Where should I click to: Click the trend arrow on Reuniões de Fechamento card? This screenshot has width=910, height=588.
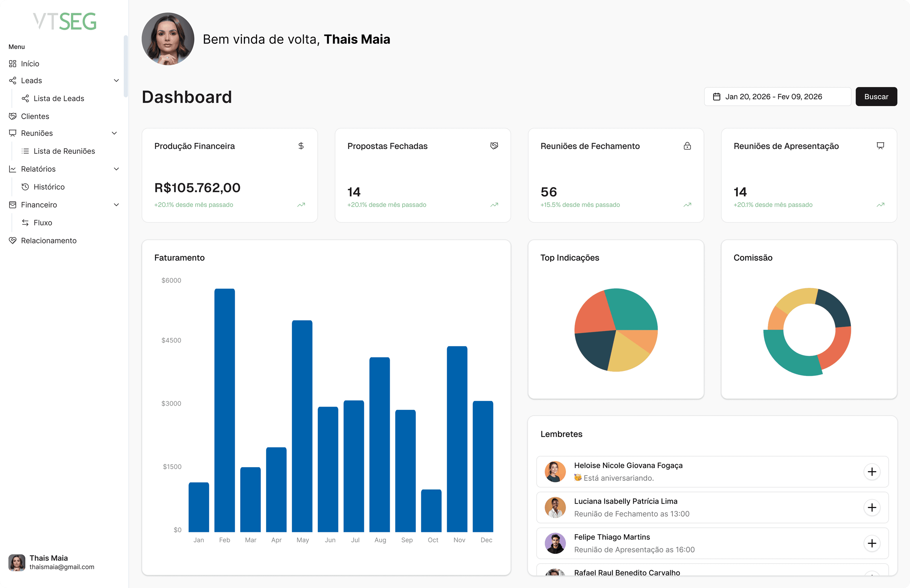tap(687, 205)
